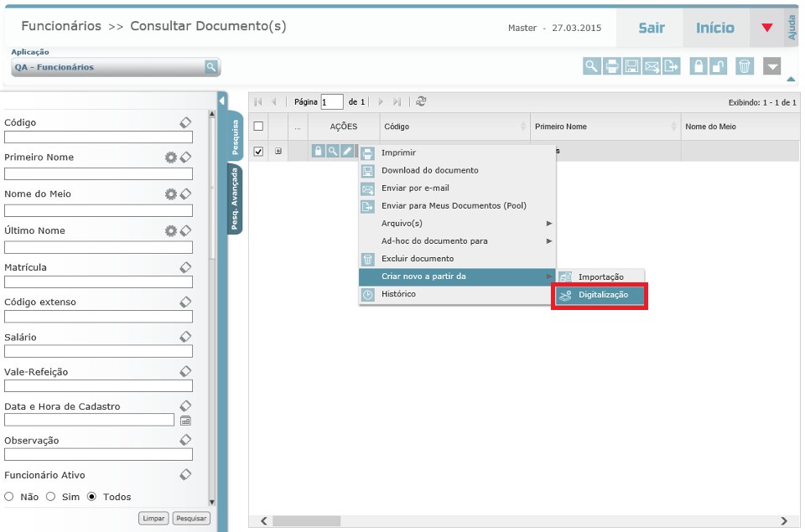
Task: Click the trash can toolbar icon
Action: pos(744,67)
